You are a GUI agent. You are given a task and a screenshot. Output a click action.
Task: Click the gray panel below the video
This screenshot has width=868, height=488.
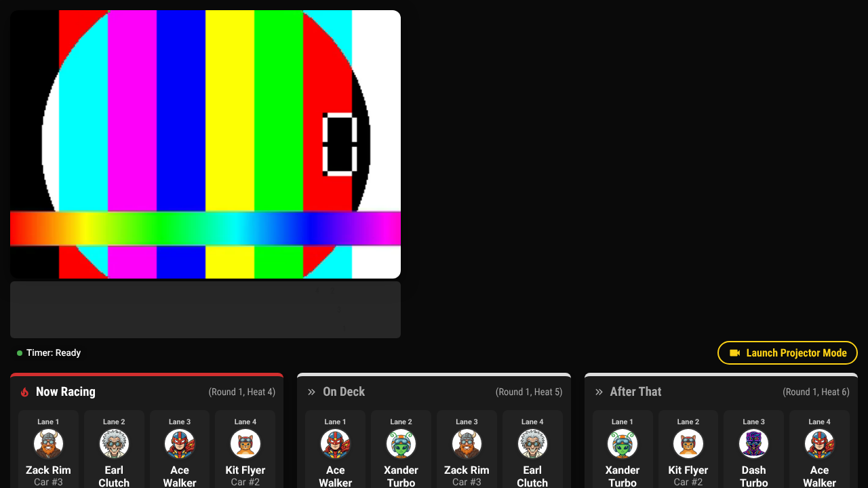coord(205,310)
